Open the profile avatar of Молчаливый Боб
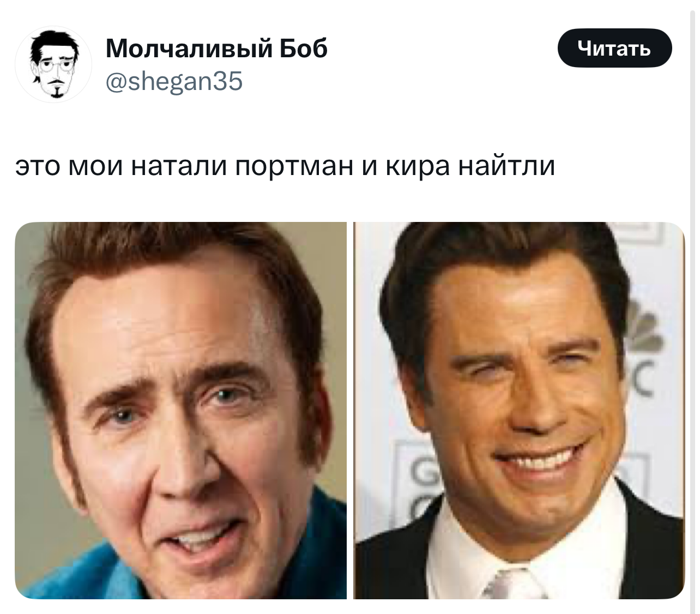Screen dimensions: 700x614 tap(53, 64)
